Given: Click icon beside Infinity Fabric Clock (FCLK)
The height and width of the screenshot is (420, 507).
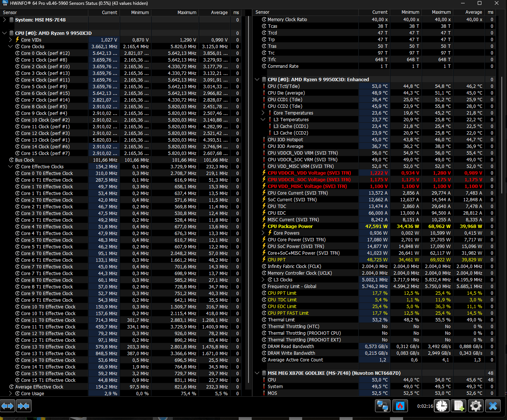Looking at the screenshot, I should 264,266.
